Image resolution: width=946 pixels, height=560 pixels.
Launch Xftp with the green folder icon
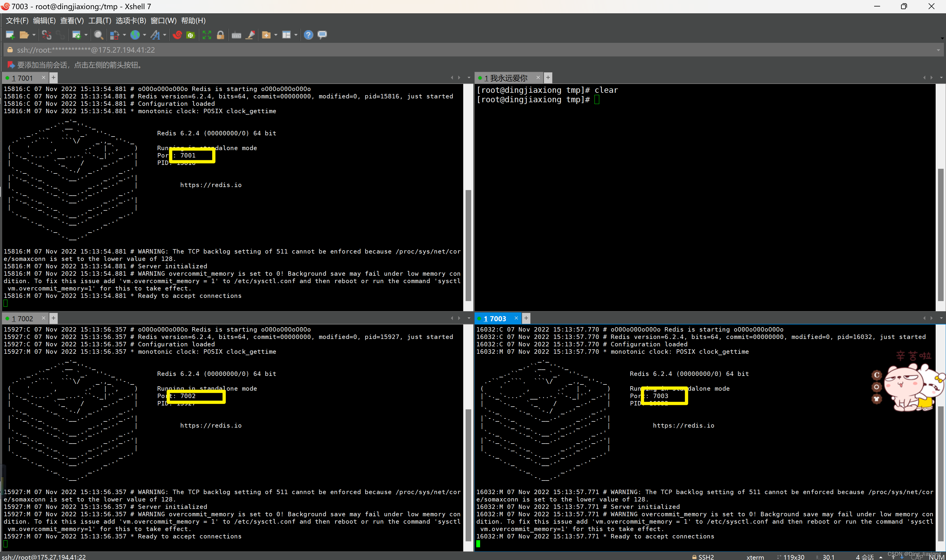[191, 35]
